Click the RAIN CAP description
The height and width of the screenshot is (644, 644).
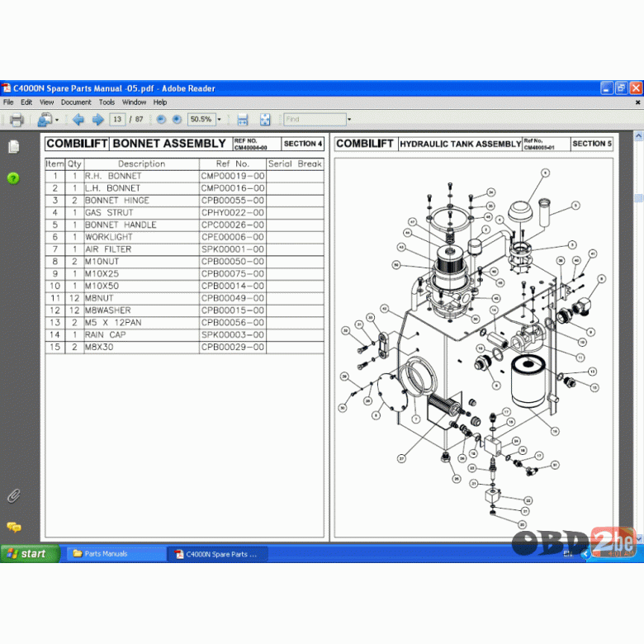[x=105, y=334]
